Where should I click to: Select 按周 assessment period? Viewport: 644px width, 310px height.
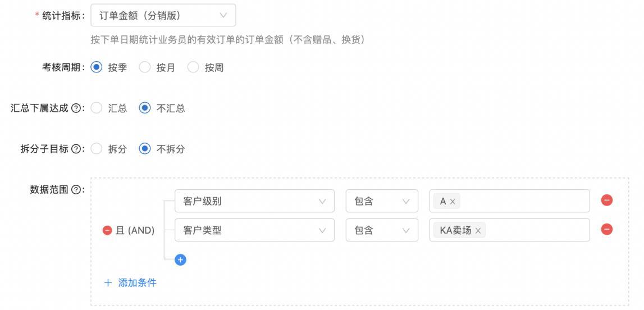point(193,67)
